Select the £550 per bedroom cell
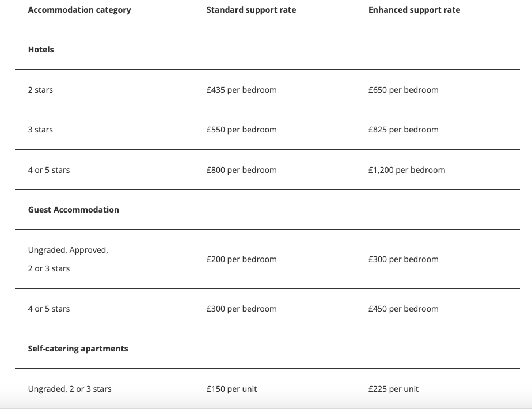Screen dimensions: 532x409 (242, 130)
